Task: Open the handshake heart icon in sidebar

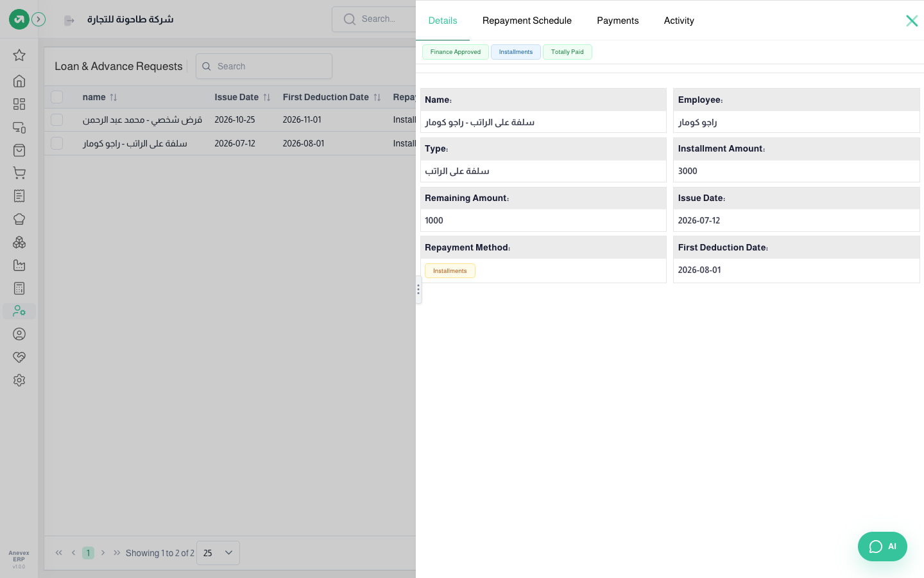Action: click(x=19, y=357)
